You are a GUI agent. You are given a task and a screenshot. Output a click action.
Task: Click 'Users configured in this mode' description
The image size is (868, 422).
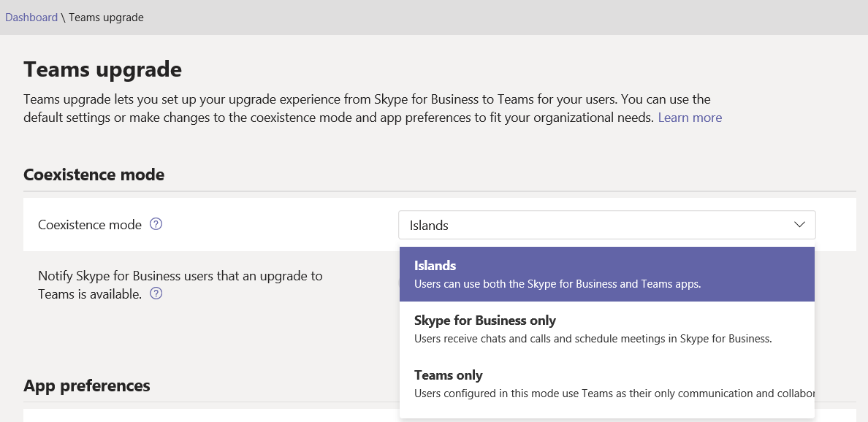coord(606,394)
